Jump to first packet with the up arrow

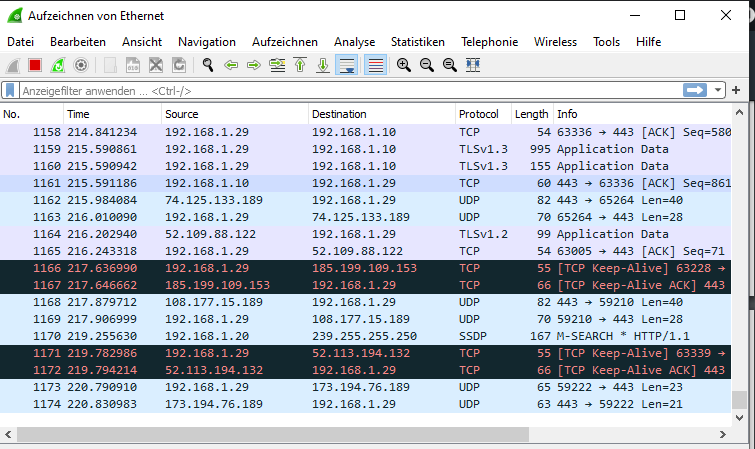tap(300, 65)
